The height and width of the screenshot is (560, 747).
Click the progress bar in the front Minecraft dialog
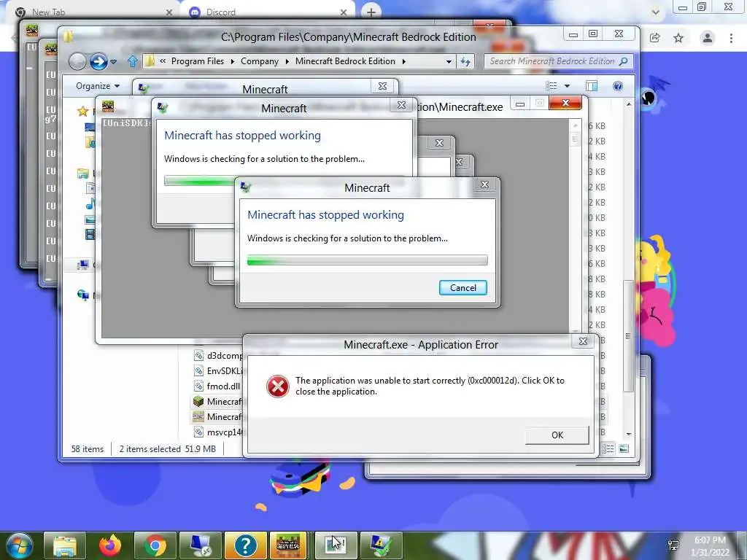pyautogui.click(x=368, y=260)
